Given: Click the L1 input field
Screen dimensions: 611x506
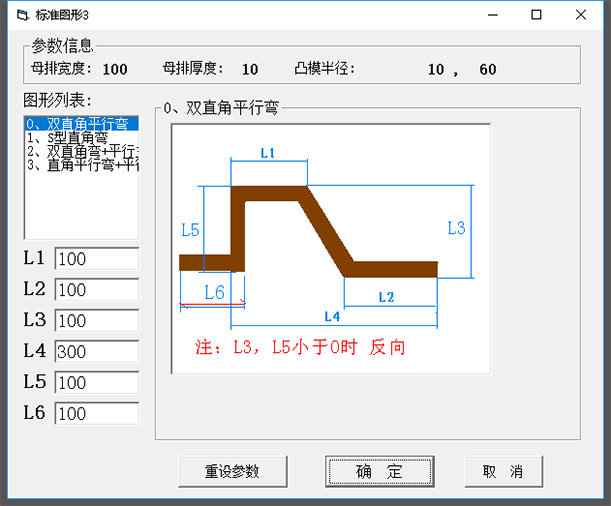Looking at the screenshot, I should click(x=96, y=259).
